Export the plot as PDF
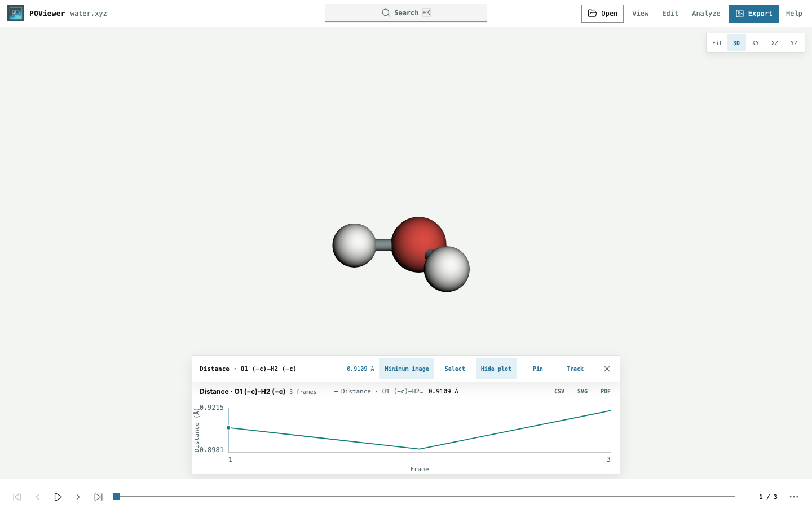 click(606, 391)
